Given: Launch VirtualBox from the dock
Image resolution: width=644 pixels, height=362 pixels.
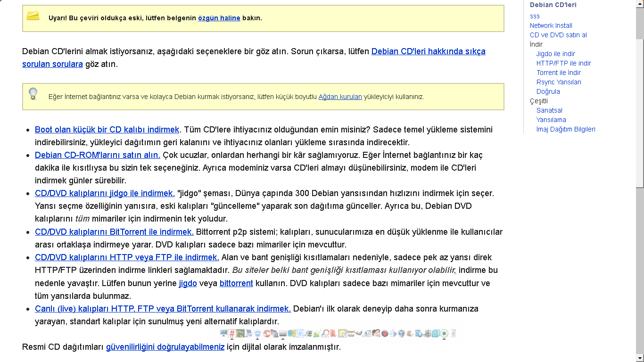Looking at the screenshot, I should pyautogui.click(x=401, y=333).
